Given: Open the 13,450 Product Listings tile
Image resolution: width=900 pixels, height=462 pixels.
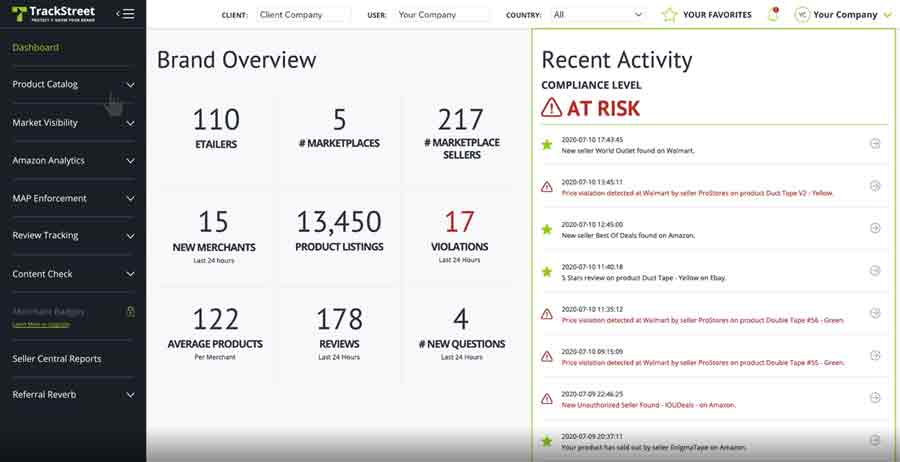Looking at the screenshot, I should click(x=339, y=236).
